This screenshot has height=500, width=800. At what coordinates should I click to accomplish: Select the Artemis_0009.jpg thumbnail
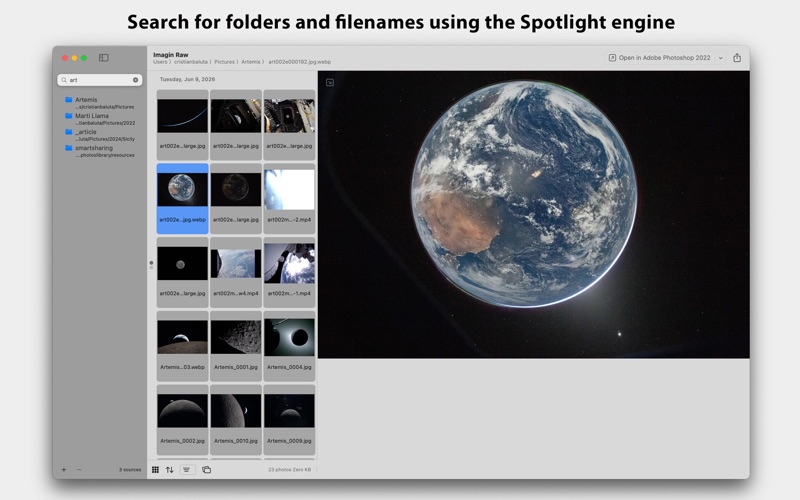tap(289, 419)
